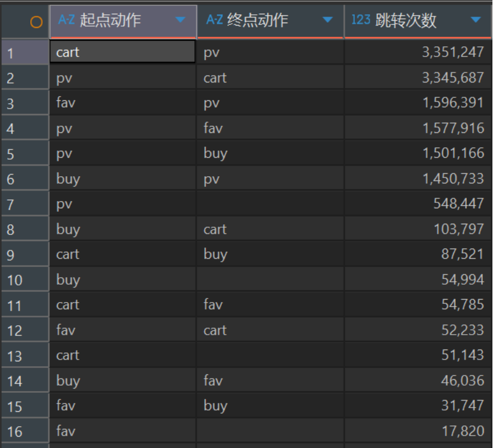Click the 123 numeric type icon of 跳转次数
Screen dimensions: 493x448
[361, 20]
